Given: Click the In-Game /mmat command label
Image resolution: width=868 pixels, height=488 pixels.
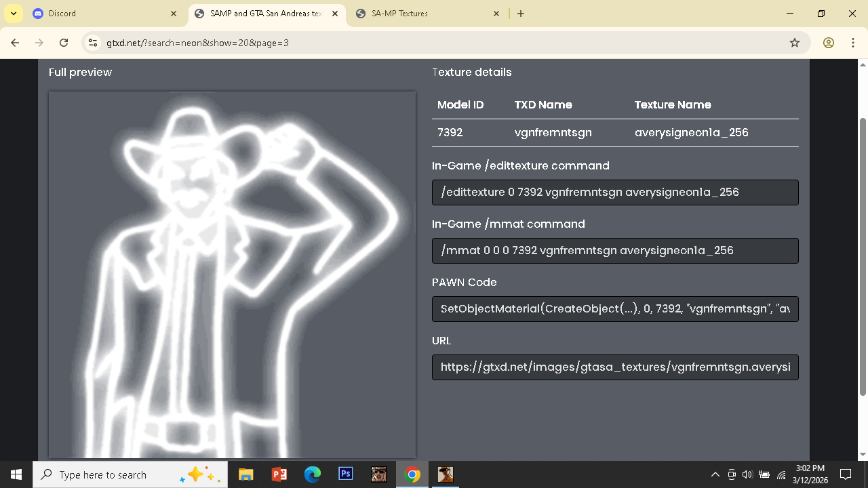Looking at the screenshot, I should [x=509, y=224].
